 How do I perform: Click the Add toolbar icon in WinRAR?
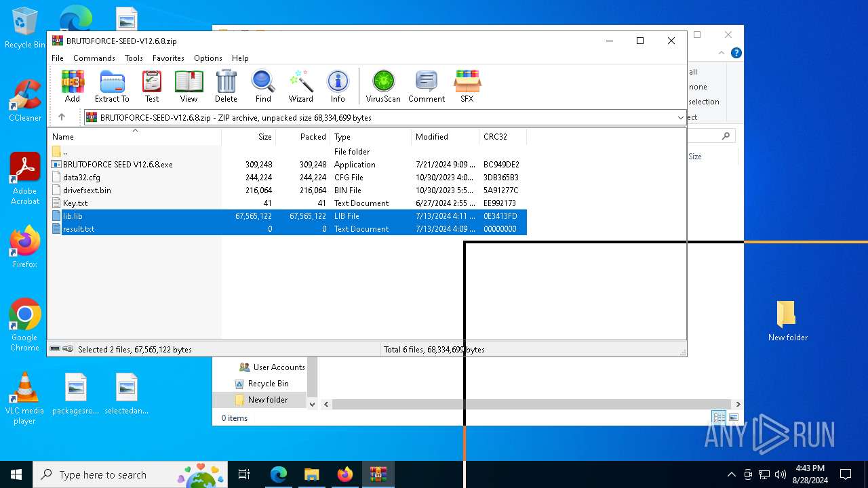73,86
